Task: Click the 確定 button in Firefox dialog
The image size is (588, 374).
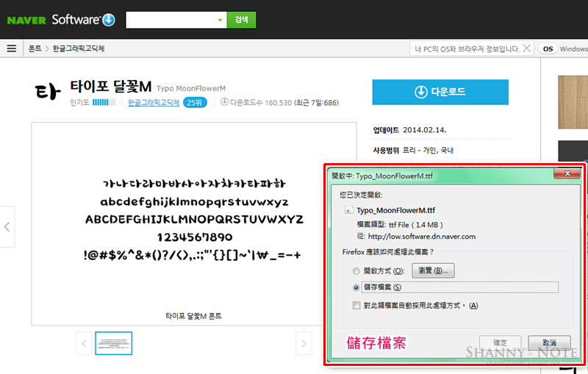Action: coord(500,342)
